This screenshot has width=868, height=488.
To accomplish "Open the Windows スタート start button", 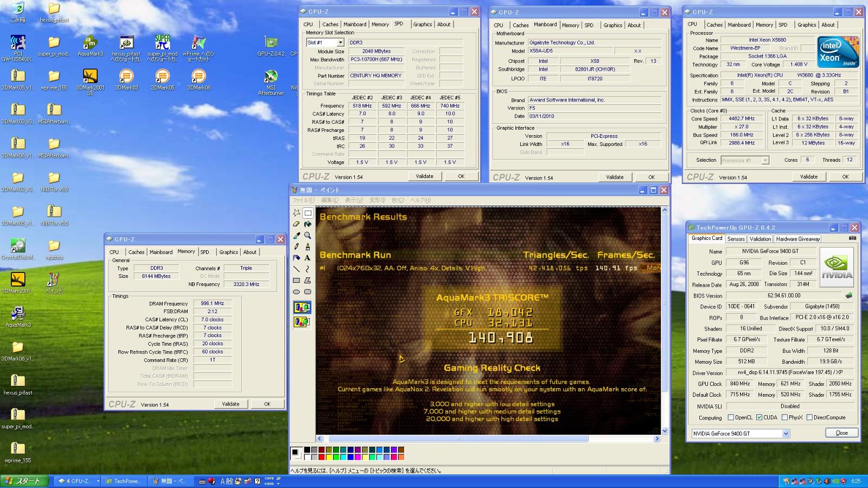I will (x=24, y=481).
